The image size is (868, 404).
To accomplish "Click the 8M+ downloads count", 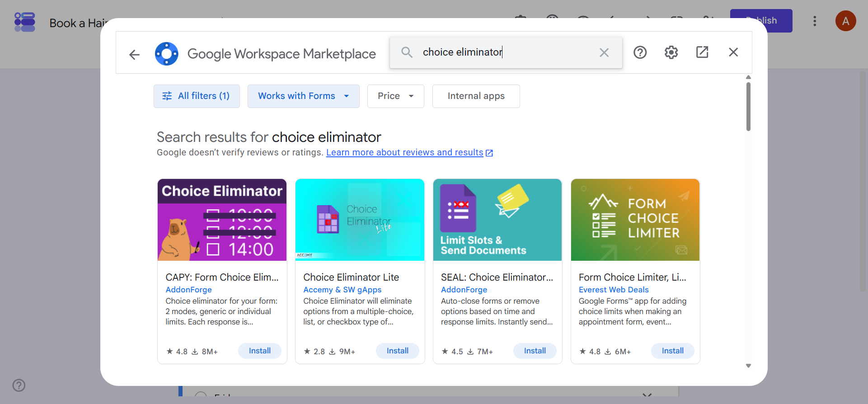I will pyautogui.click(x=205, y=352).
